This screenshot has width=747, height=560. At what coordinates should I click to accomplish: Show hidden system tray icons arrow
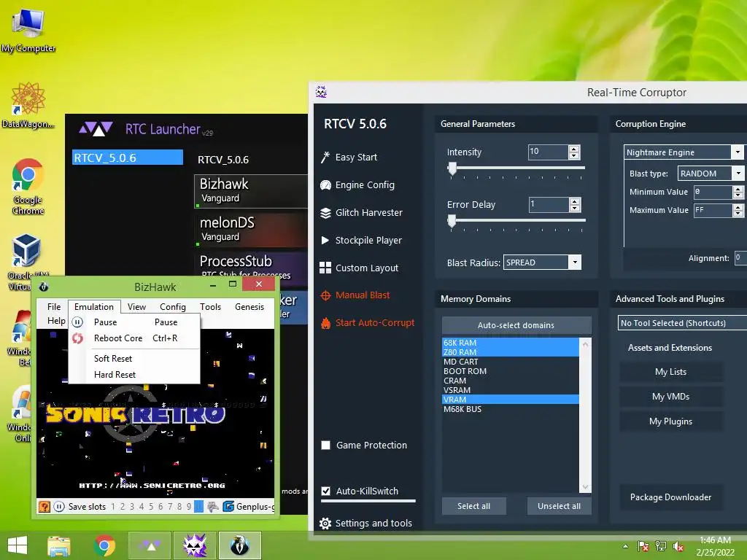(x=625, y=547)
